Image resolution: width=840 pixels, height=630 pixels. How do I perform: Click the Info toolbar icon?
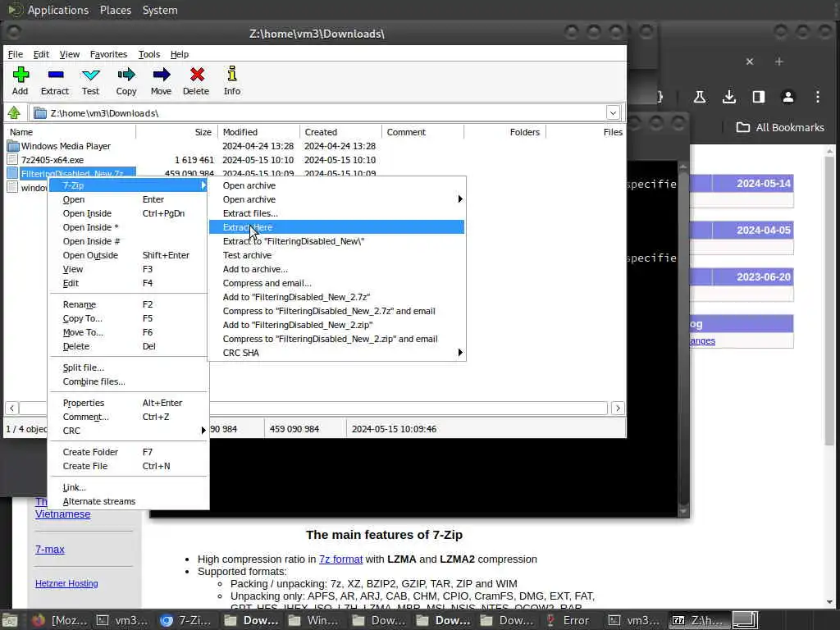(x=231, y=75)
